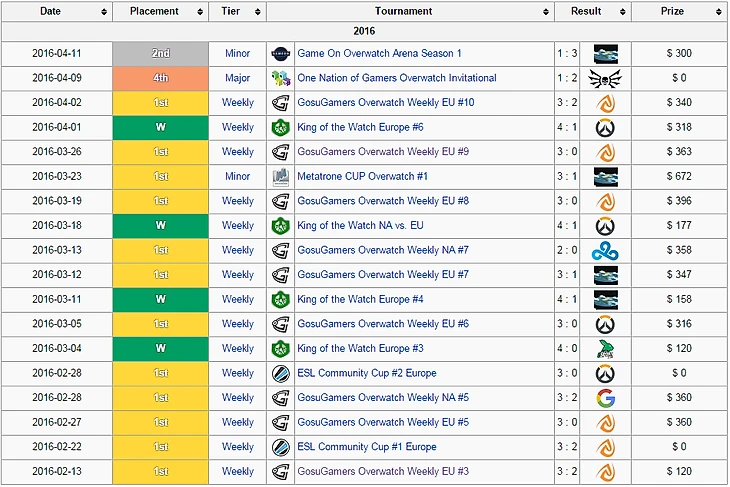This screenshot has height=487, width=730.
Task: Click the green bird team logo
Action: click(x=605, y=348)
